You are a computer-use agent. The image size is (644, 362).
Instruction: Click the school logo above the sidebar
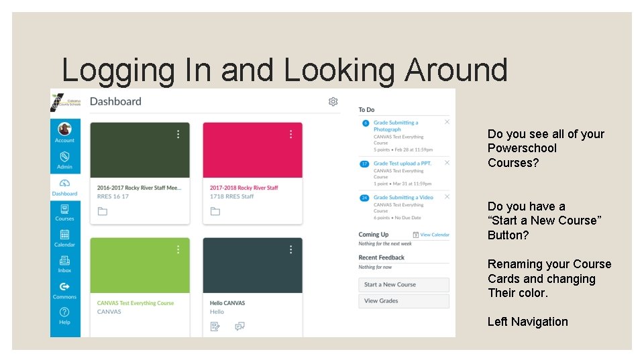coord(65,103)
